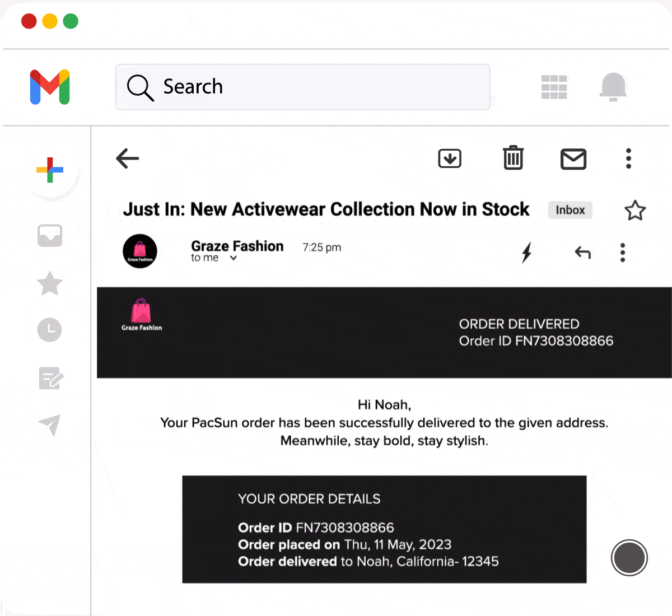Star the Activewear Collection email
The image size is (672, 616).
point(635,211)
